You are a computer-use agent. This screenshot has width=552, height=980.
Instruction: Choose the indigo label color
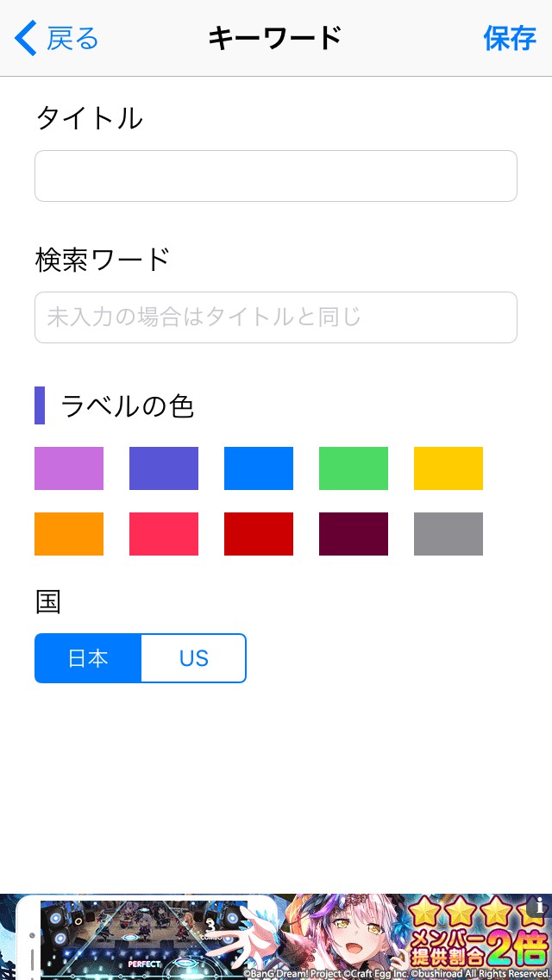click(164, 468)
